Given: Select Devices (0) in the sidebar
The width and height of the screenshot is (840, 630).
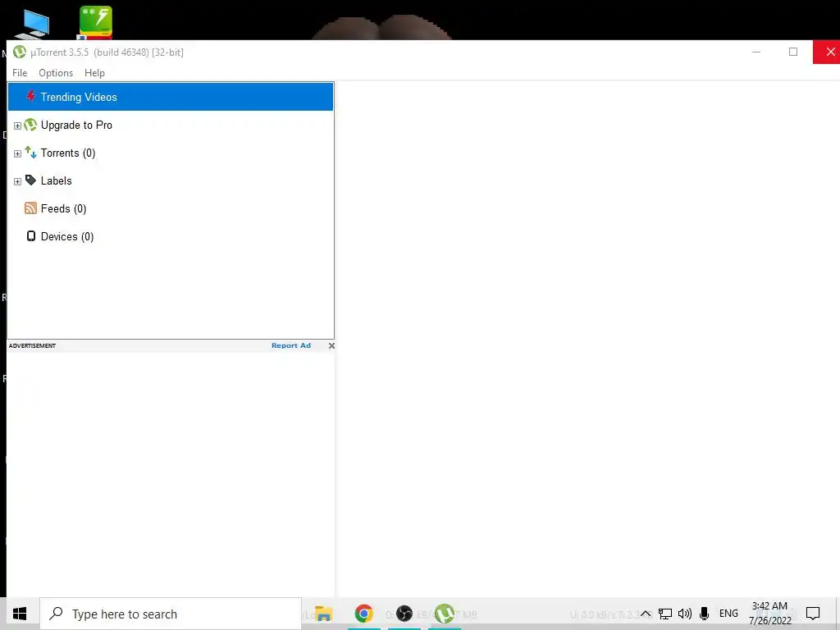Looking at the screenshot, I should 67,237.
